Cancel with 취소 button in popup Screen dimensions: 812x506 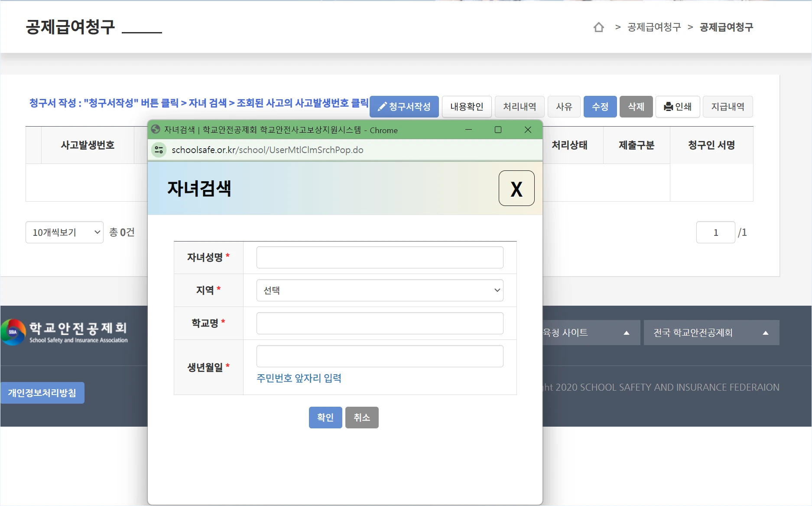coord(362,418)
